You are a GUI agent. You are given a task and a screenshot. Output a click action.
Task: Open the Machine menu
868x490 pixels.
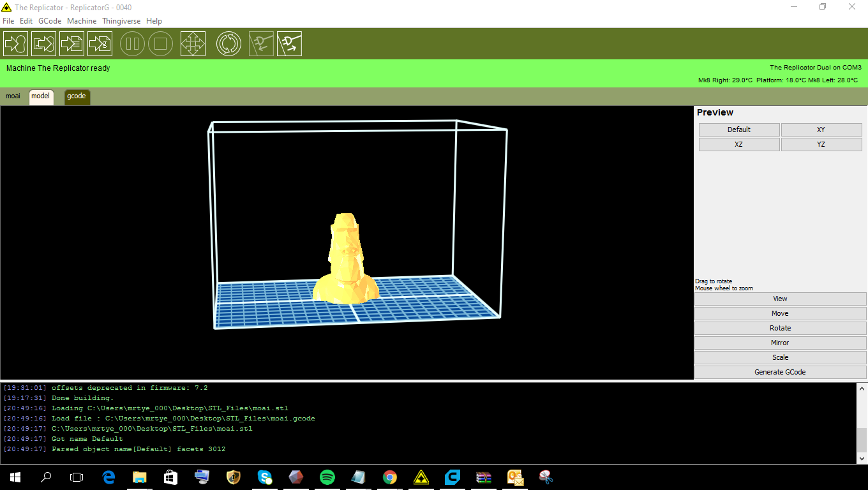(x=82, y=21)
